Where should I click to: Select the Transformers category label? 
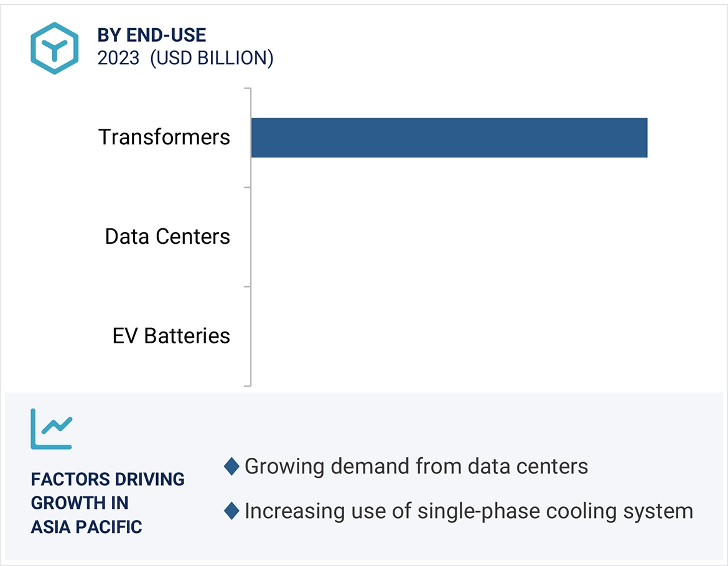[x=164, y=137]
